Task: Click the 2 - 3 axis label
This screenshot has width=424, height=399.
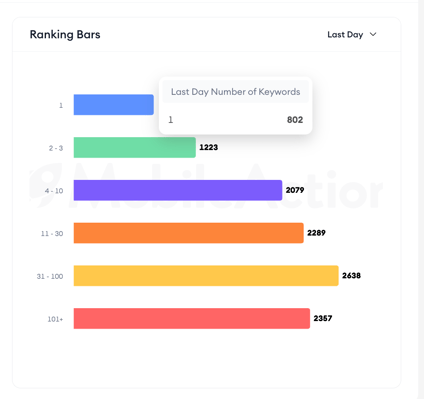Action: pyautogui.click(x=56, y=148)
